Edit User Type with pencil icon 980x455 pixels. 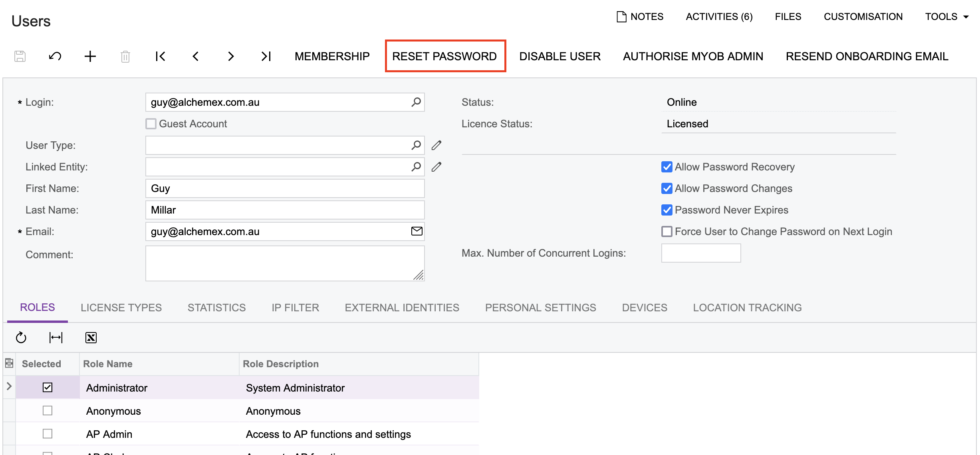(436, 145)
